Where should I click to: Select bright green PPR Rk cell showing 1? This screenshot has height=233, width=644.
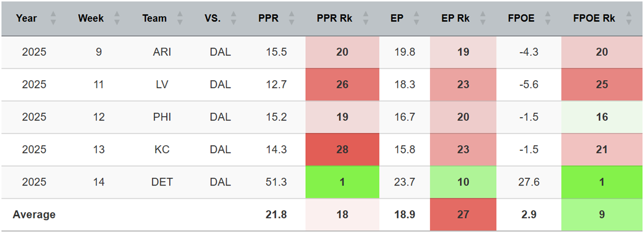coord(342,182)
